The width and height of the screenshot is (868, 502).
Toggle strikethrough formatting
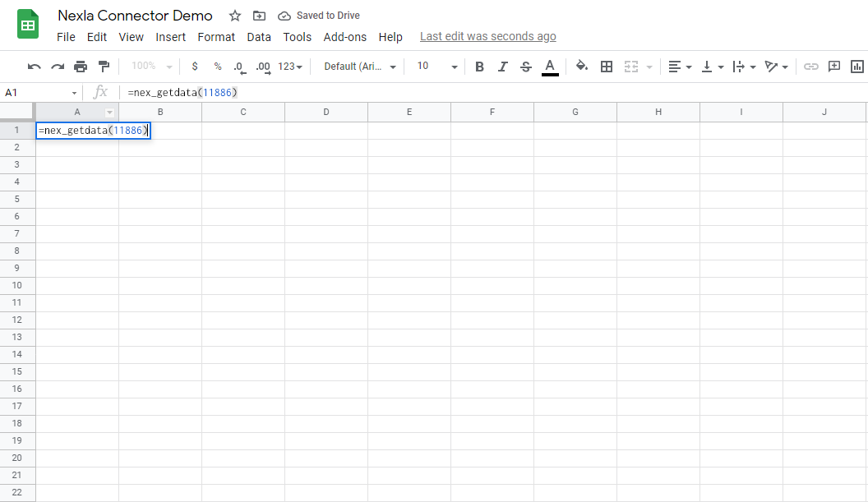pyautogui.click(x=526, y=67)
